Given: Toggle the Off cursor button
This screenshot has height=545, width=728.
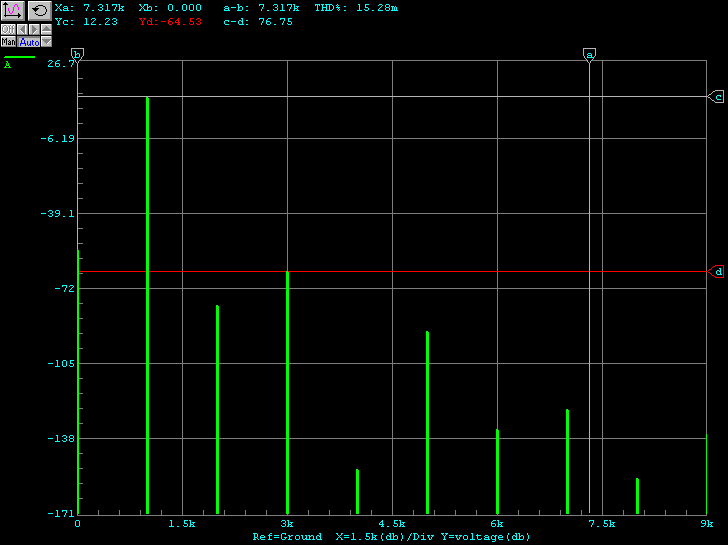Looking at the screenshot, I should point(8,29).
